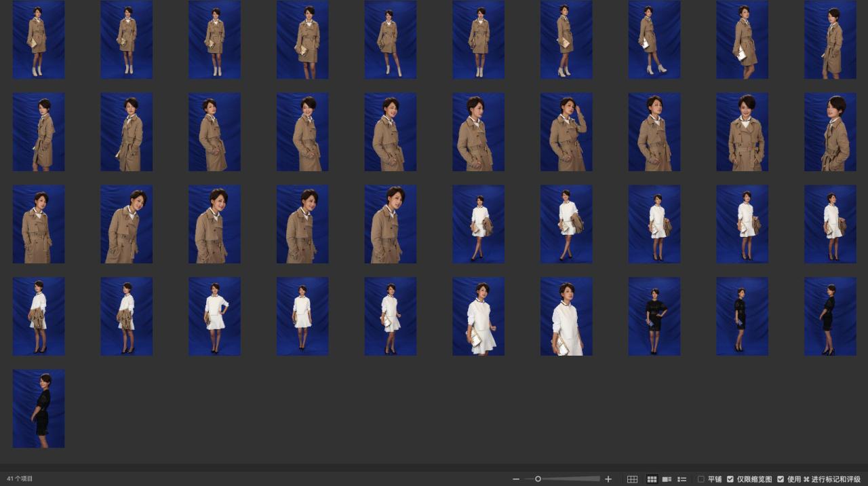
Task: Click the plus icon to enlarge thumbnails
Action: [608, 479]
